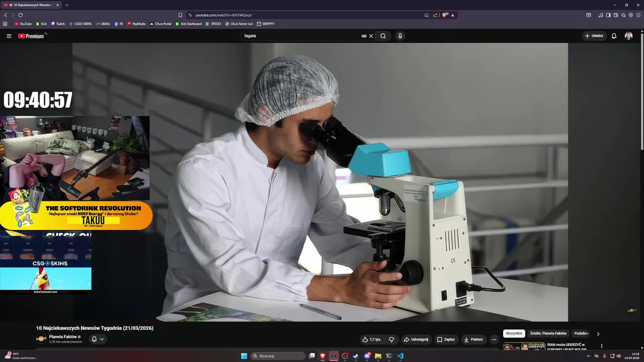
Task: Click the Utwórz create button
Action: (x=594, y=36)
